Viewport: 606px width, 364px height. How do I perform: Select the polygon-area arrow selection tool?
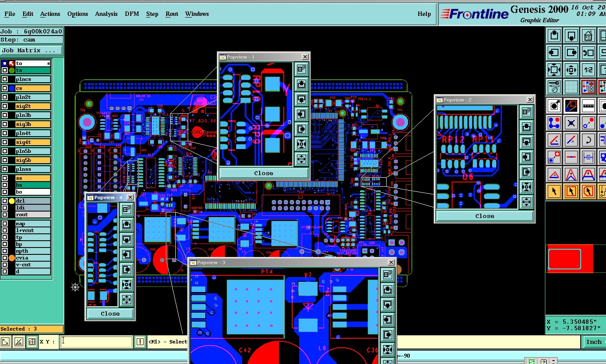(x=588, y=191)
